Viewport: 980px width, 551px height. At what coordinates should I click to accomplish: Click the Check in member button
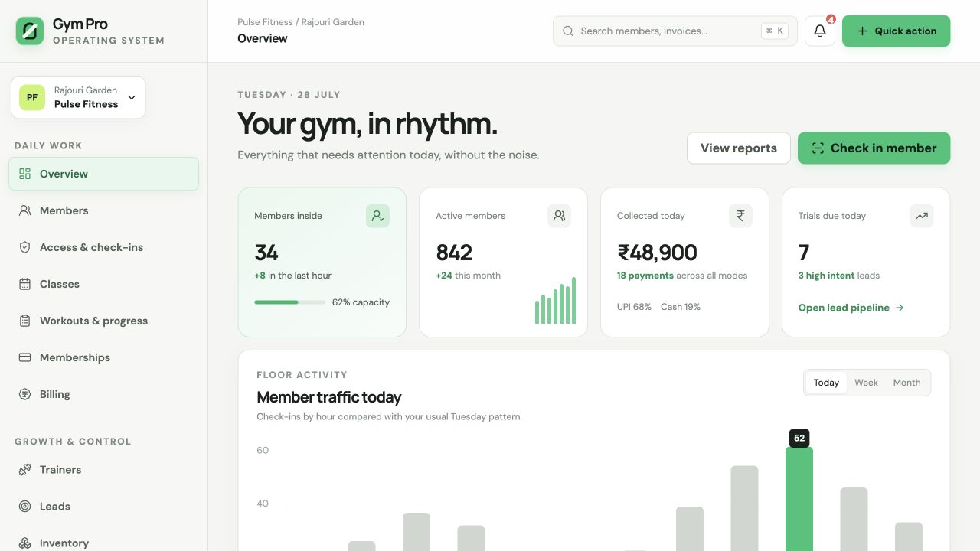874,148
